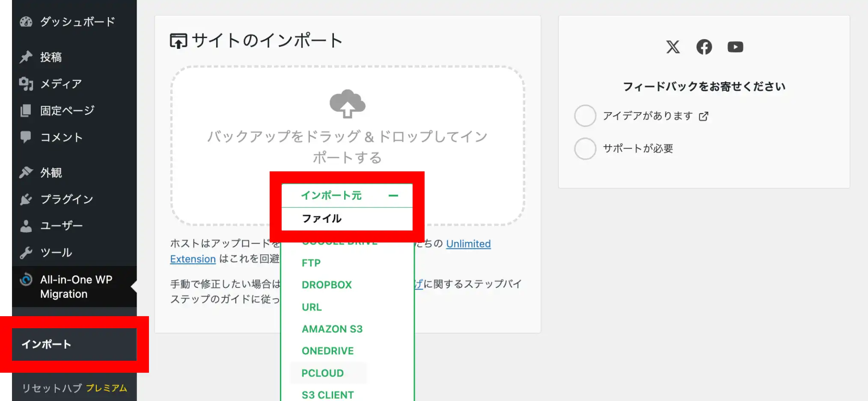Choose PCLOUD from the import options
868x401 pixels.
[322, 373]
